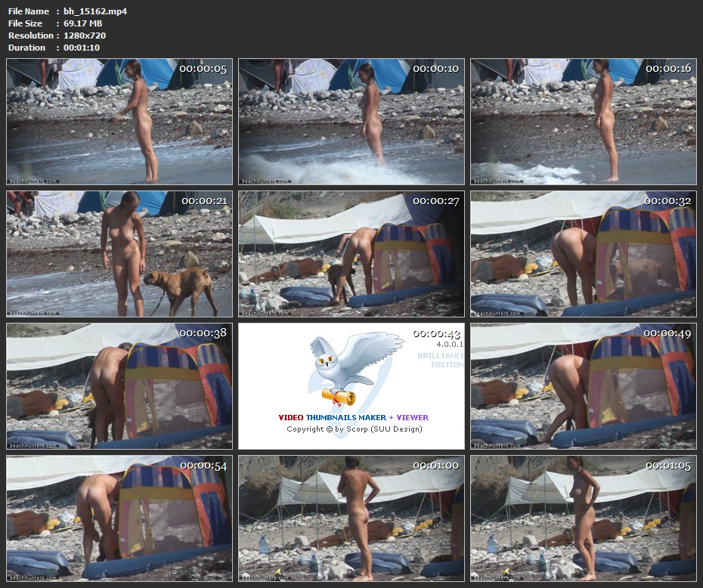Open the frame stamped 00:00:10
The width and height of the screenshot is (703, 588).
[351, 122]
